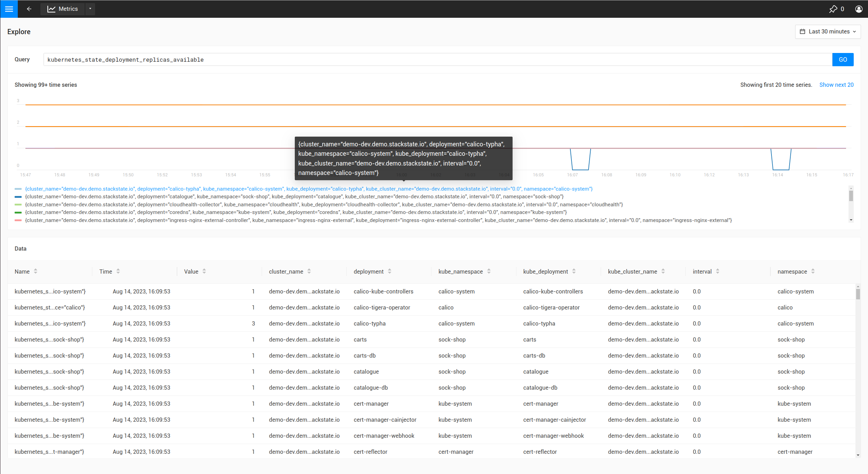Click the sort icon on the Value column

point(204,271)
